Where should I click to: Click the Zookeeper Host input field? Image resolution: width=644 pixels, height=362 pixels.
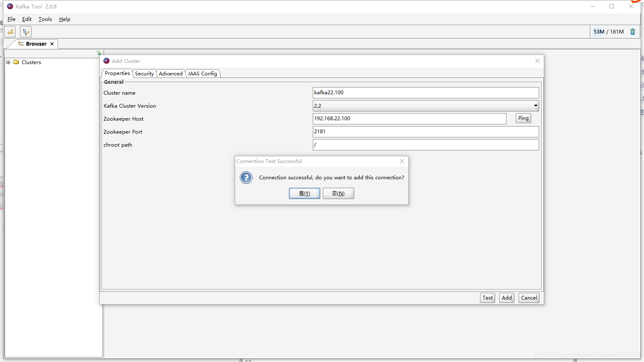[410, 119]
